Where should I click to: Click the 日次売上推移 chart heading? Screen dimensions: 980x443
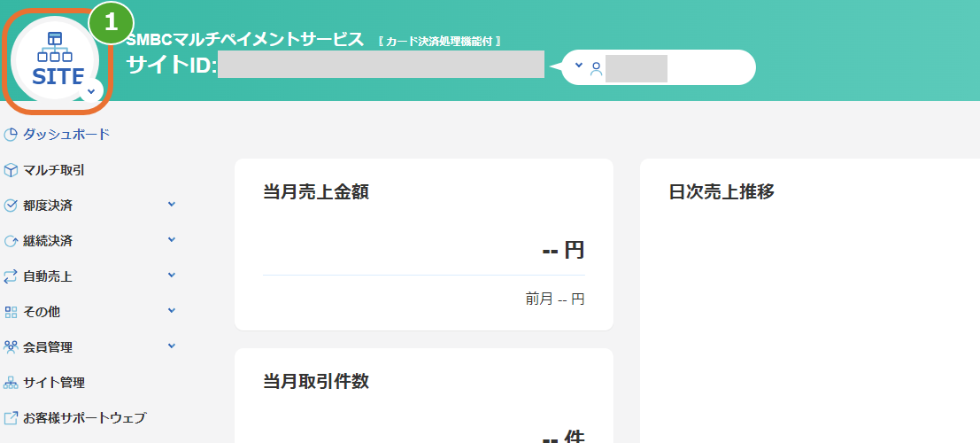721,191
